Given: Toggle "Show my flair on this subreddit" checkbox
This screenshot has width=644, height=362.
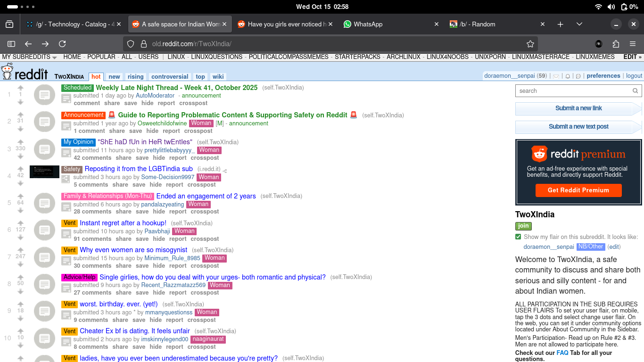Looking at the screenshot, I should (519, 237).
